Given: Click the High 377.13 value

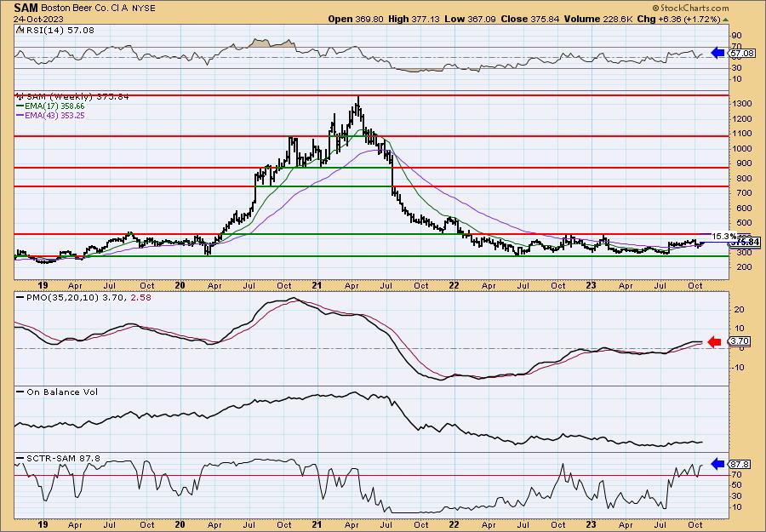Looking at the screenshot, I should (x=414, y=19).
